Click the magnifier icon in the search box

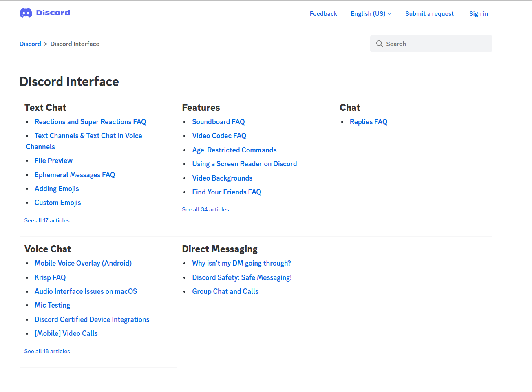(380, 44)
